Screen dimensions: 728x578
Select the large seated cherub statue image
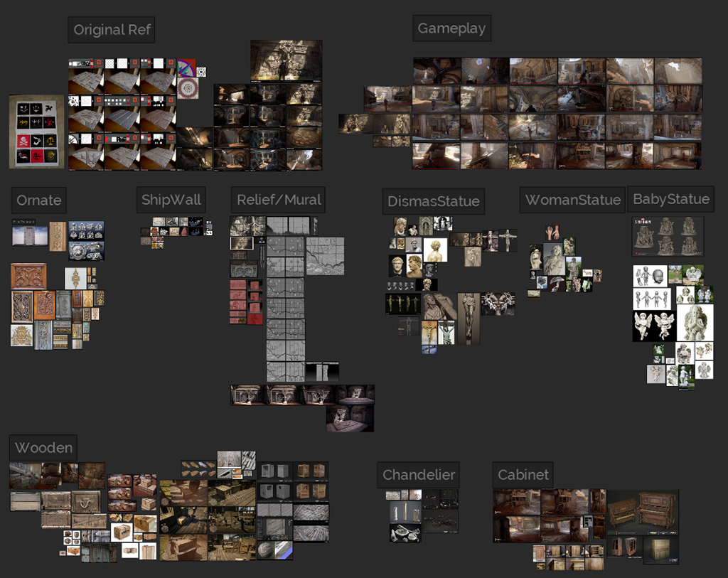(x=695, y=323)
